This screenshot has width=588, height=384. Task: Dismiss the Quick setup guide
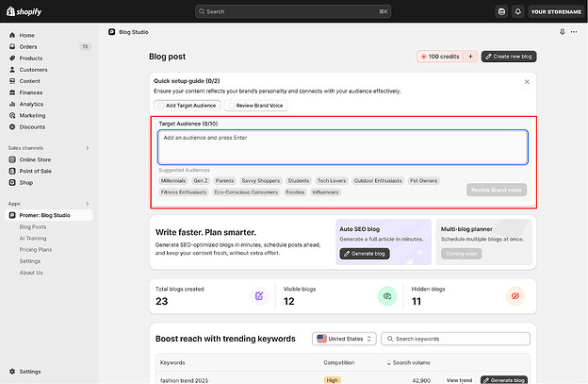tap(527, 81)
